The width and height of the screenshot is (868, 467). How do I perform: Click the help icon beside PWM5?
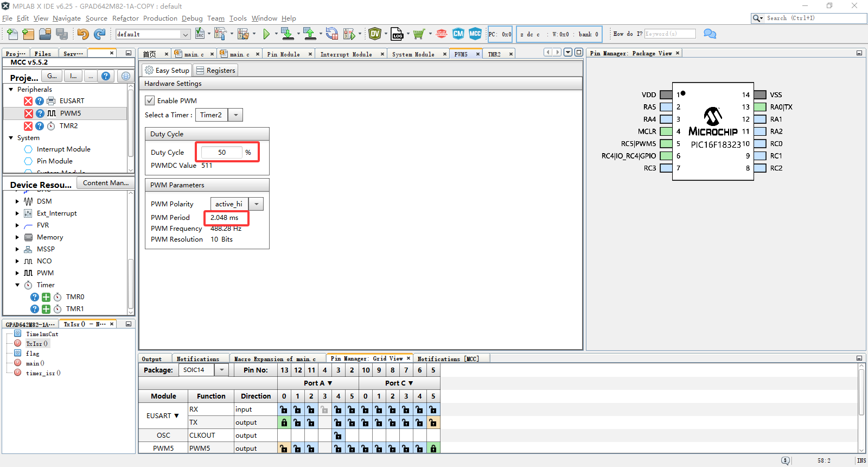coord(40,113)
